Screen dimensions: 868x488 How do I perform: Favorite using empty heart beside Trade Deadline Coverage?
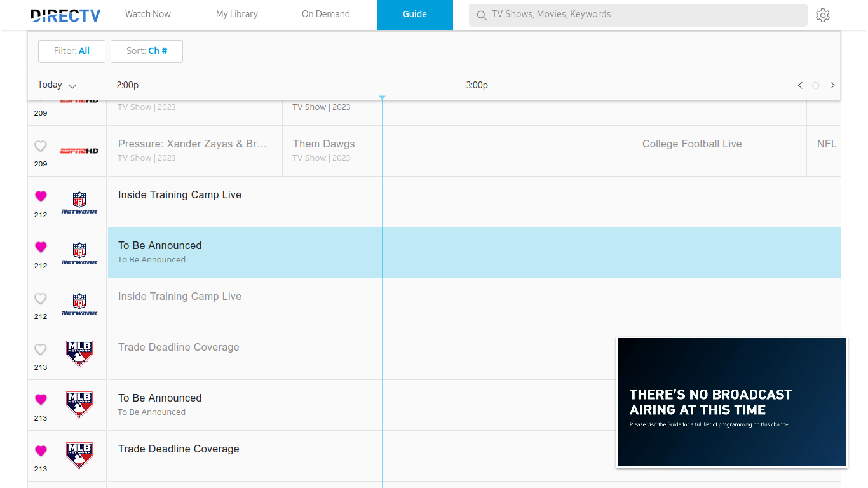coord(41,349)
